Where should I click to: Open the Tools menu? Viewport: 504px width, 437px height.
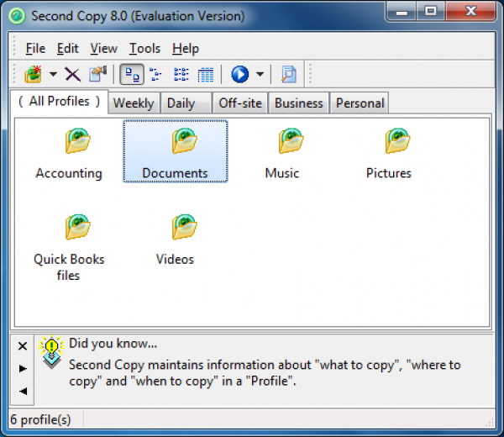pyautogui.click(x=145, y=49)
